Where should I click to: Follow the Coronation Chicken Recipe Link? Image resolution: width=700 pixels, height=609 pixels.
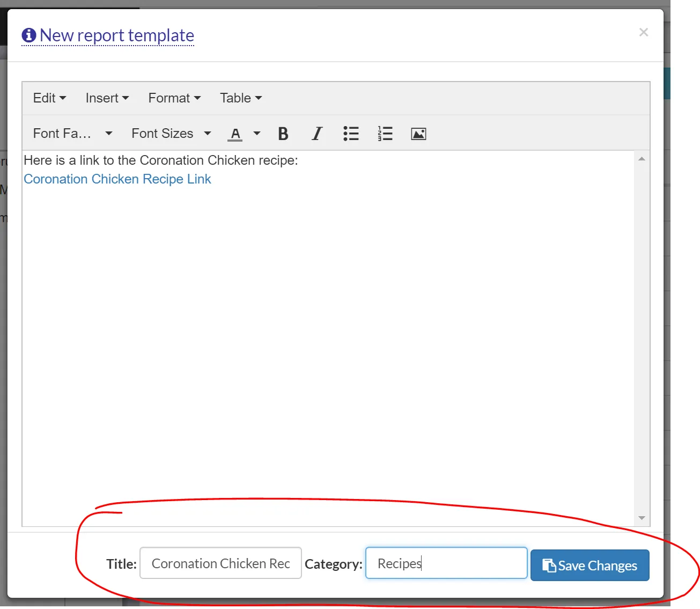tap(117, 179)
